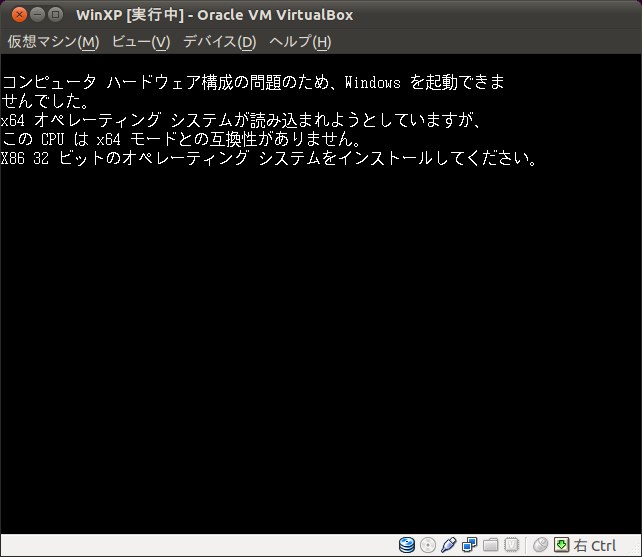642x557 pixels.
Task: Open the デバイス(D) menu
Action: point(219,42)
